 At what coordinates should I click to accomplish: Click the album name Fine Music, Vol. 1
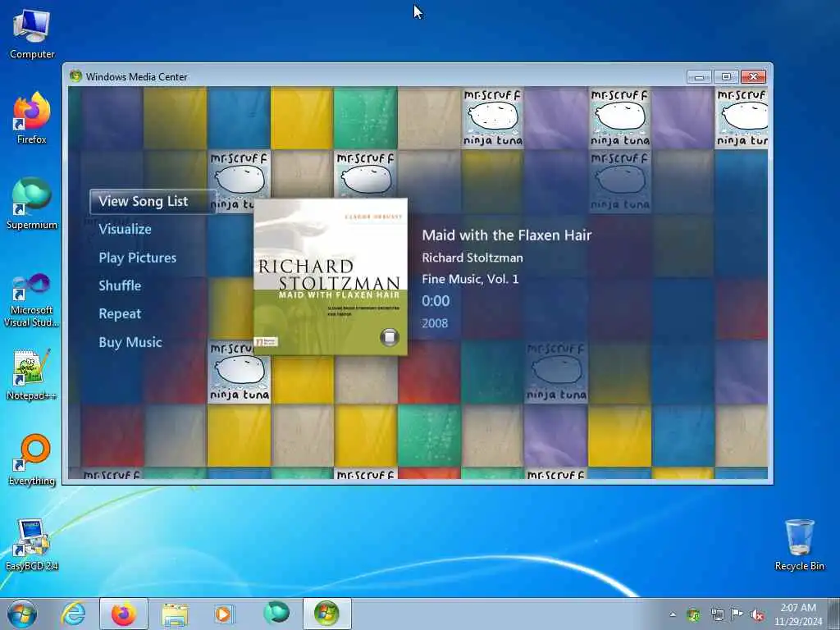(x=470, y=279)
